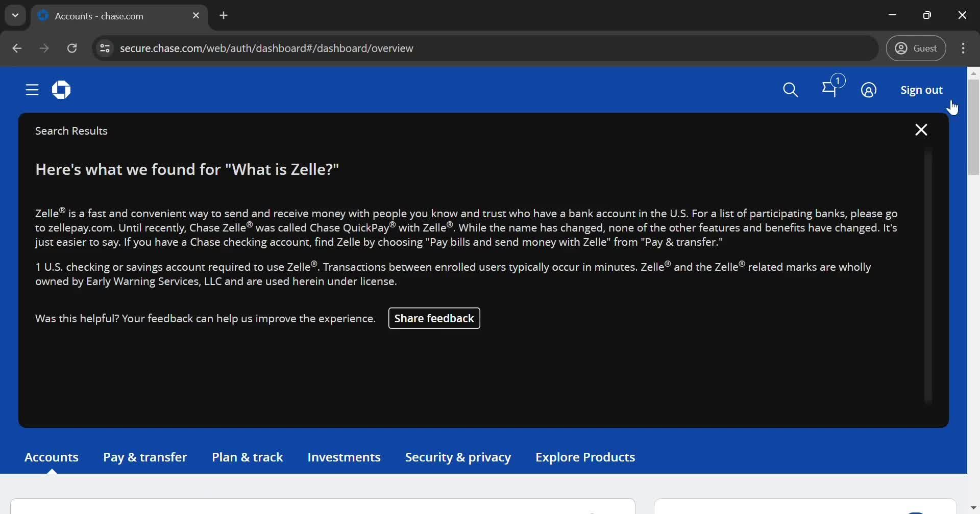980x514 pixels.
Task: Open a new browser tab with the plus icon
Action: 224,15
